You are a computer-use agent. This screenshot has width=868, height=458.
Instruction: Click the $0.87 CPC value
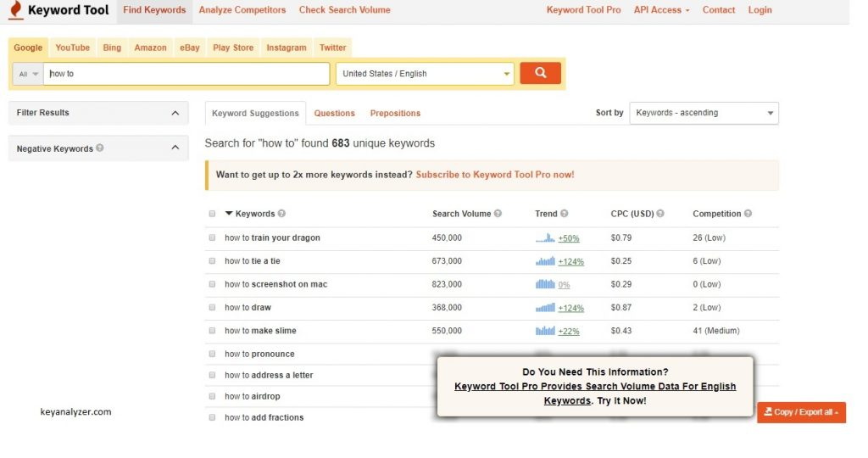coord(621,307)
